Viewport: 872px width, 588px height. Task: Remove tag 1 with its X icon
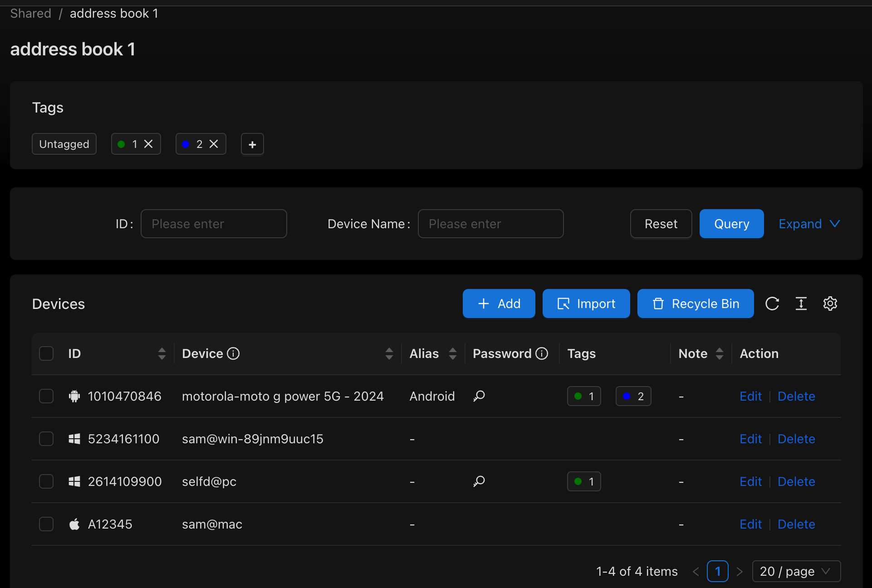(148, 144)
